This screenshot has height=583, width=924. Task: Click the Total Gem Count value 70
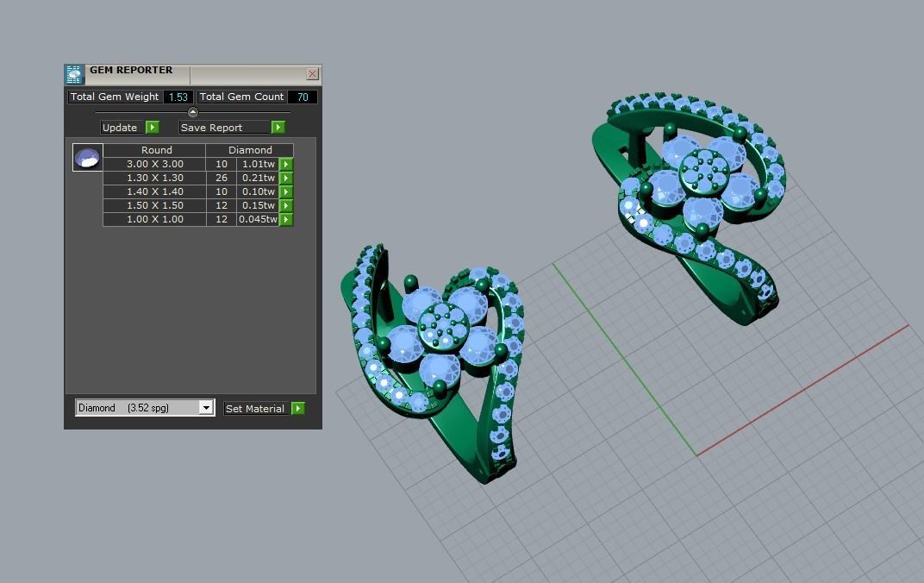tap(303, 97)
